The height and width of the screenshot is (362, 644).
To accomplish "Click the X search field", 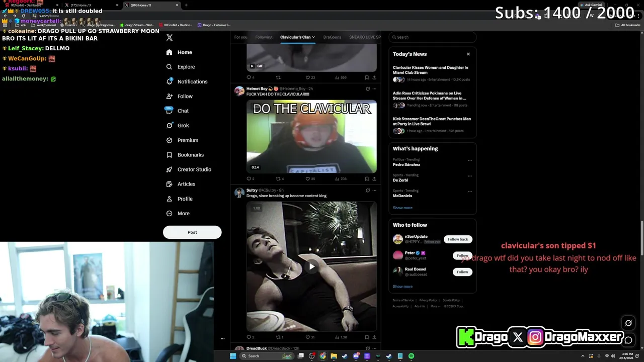I will pyautogui.click(x=433, y=37).
